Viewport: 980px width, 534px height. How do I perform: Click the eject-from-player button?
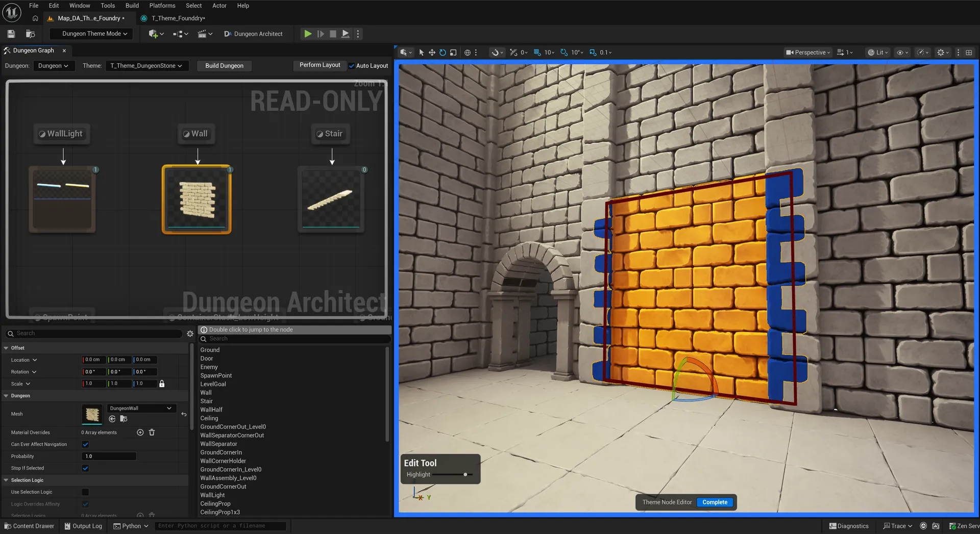[x=346, y=34]
